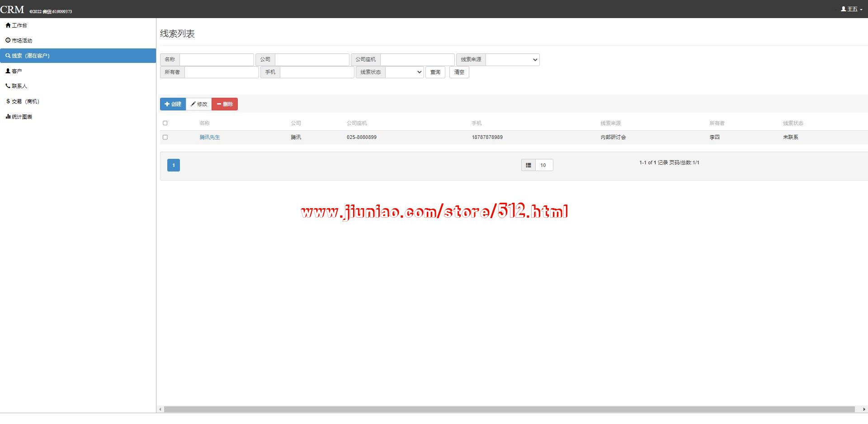
Task: Expand the 线索来源 dropdown
Action: coord(513,60)
